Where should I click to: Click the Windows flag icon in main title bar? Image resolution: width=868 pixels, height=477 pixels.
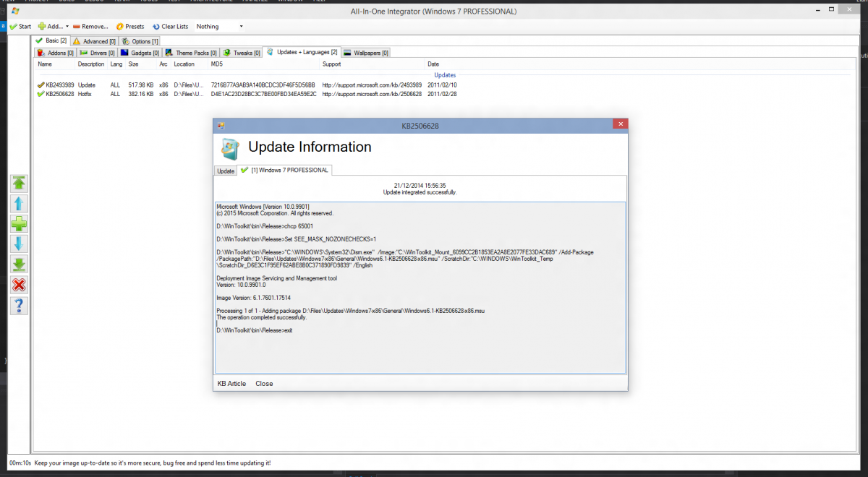pos(15,12)
